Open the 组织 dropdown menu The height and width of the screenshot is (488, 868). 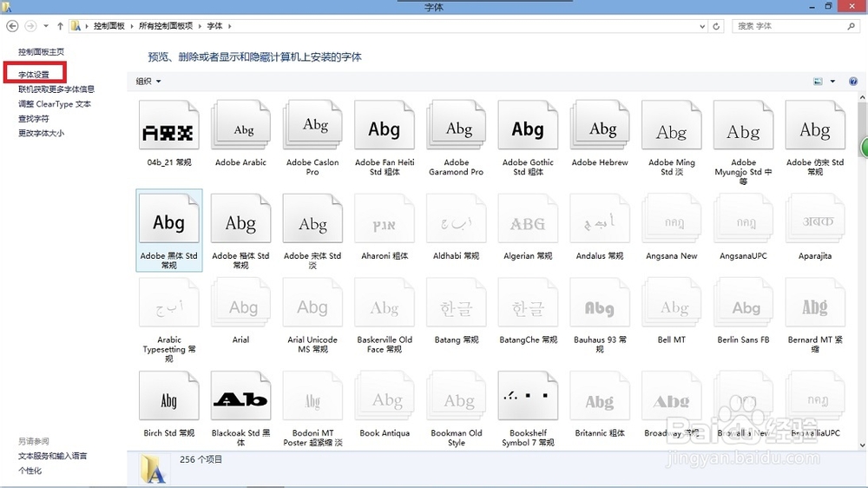148,82
